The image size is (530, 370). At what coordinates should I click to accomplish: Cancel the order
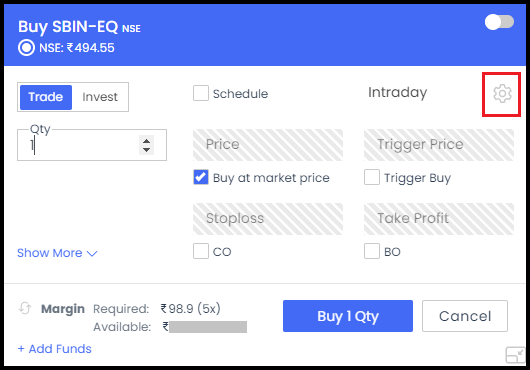tap(465, 316)
